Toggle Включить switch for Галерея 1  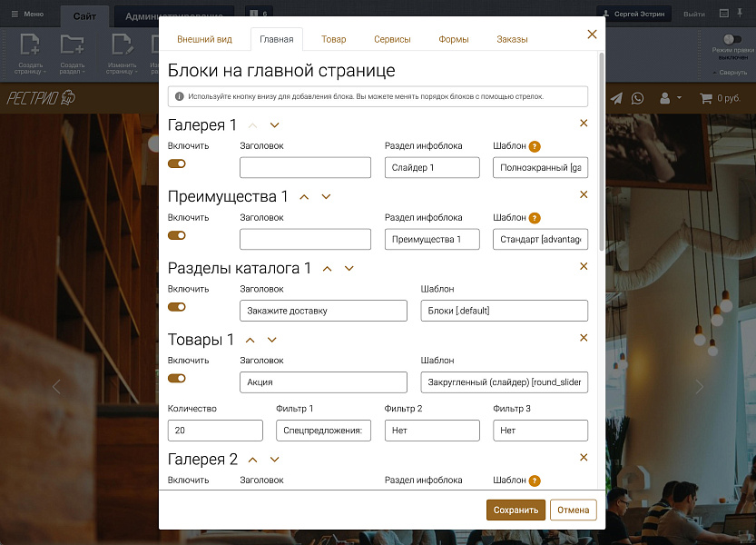pyautogui.click(x=177, y=163)
